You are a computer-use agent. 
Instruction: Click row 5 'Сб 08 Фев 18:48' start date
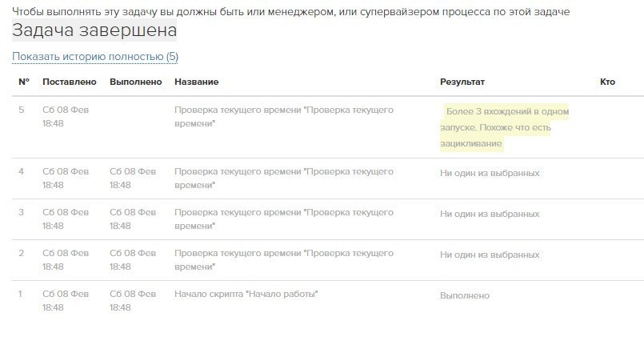(66, 116)
